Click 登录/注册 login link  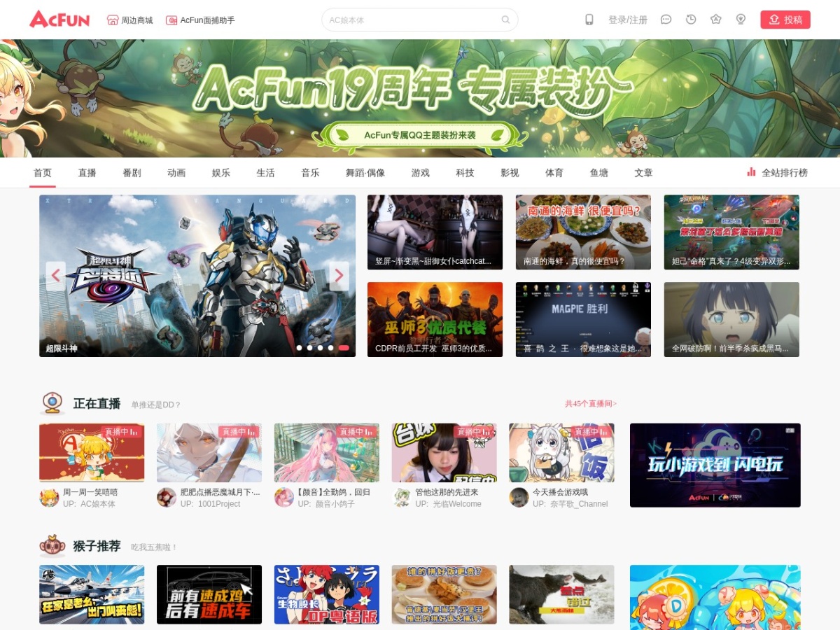click(x=628, y=20)
